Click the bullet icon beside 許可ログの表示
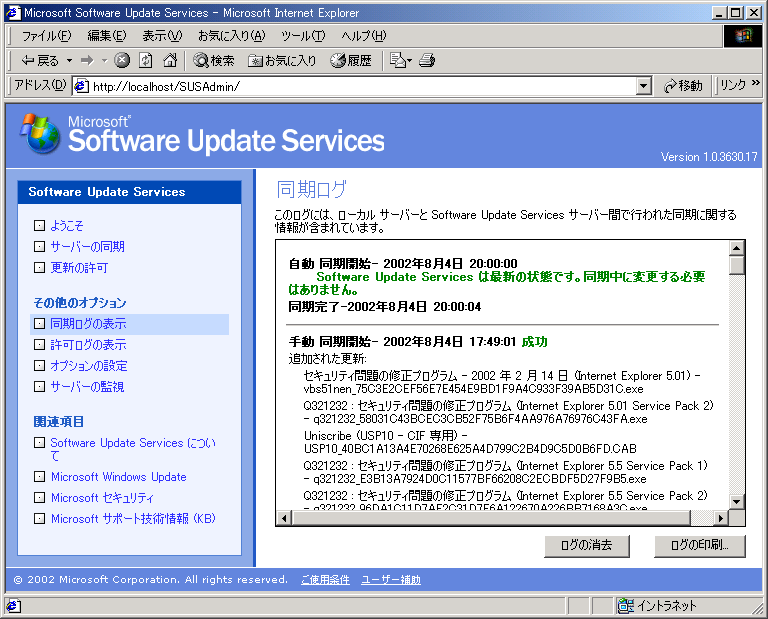 39,345
